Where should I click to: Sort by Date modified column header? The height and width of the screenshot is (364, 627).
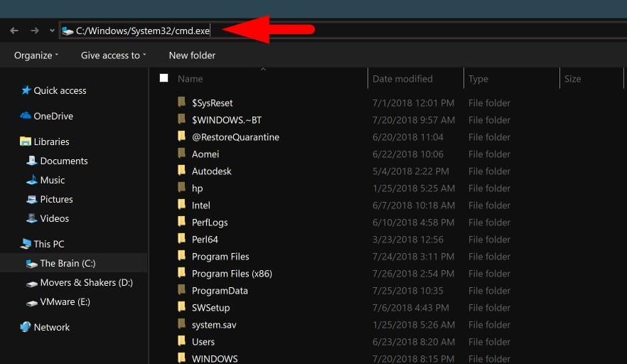click(402, 79)
